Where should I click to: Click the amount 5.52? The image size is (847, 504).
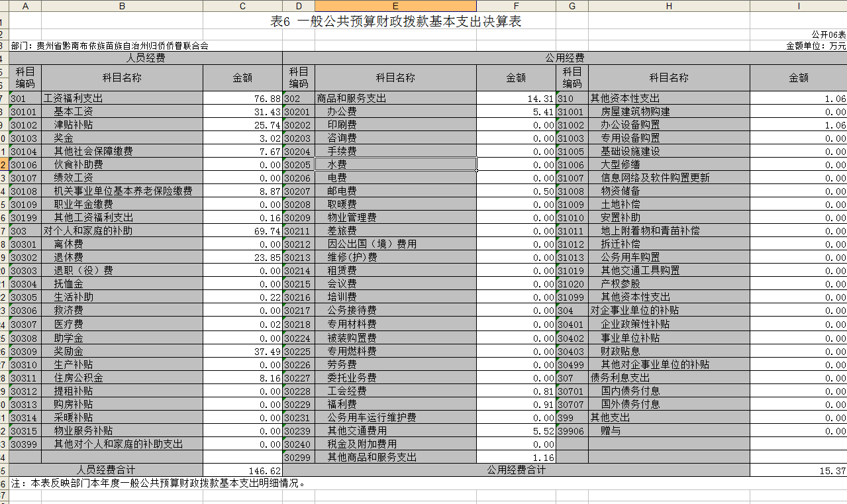(516, 430)
